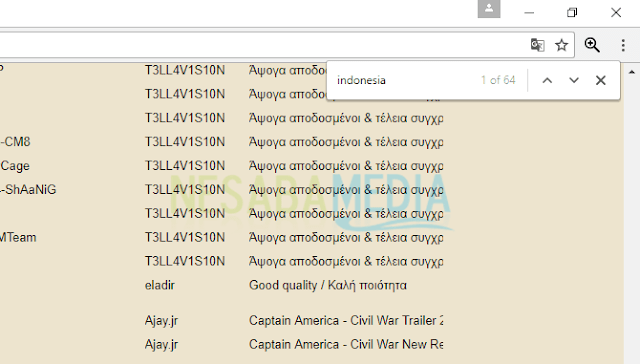This screenshot has width=640, height=364.
Task: Click the '1 of 64' match counter
Action: (x=498, y=80)
